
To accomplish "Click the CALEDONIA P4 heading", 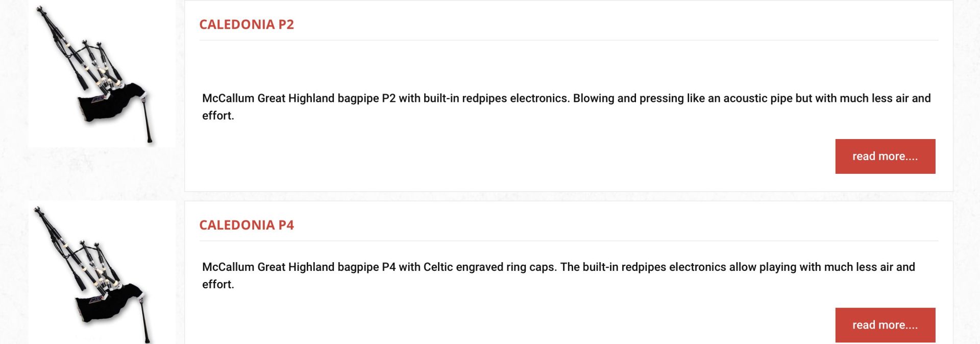I will pyautogui.click(x=247, y=225).
